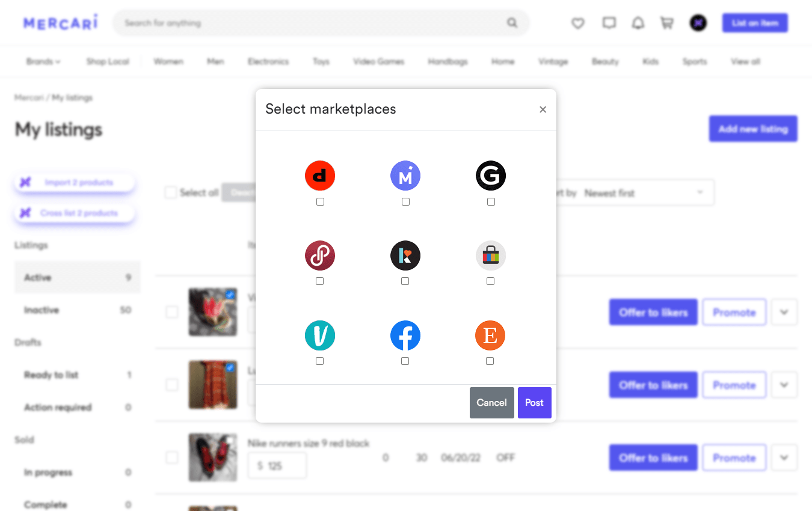Open the Nike runners listing thumbnail
The height and width of the screenshot is (511, 812).
pos(212,457)
